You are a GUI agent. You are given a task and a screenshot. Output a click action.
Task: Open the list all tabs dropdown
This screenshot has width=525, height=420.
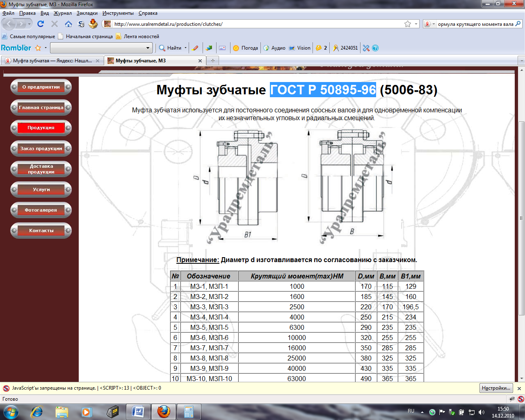[x=522, y=61]
